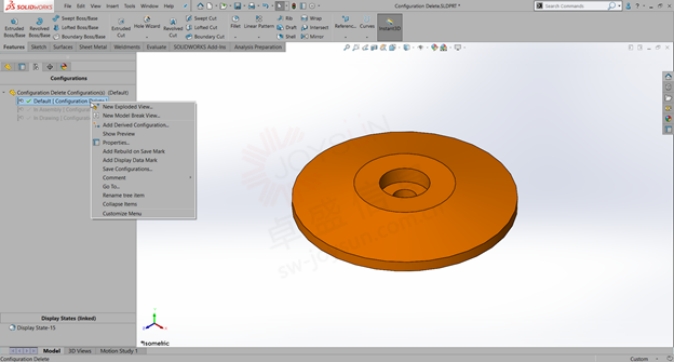Viewport: 674px width, 362px height.
Task: Expand the Comment submenu arrow
Action: [x=190, y=178]
